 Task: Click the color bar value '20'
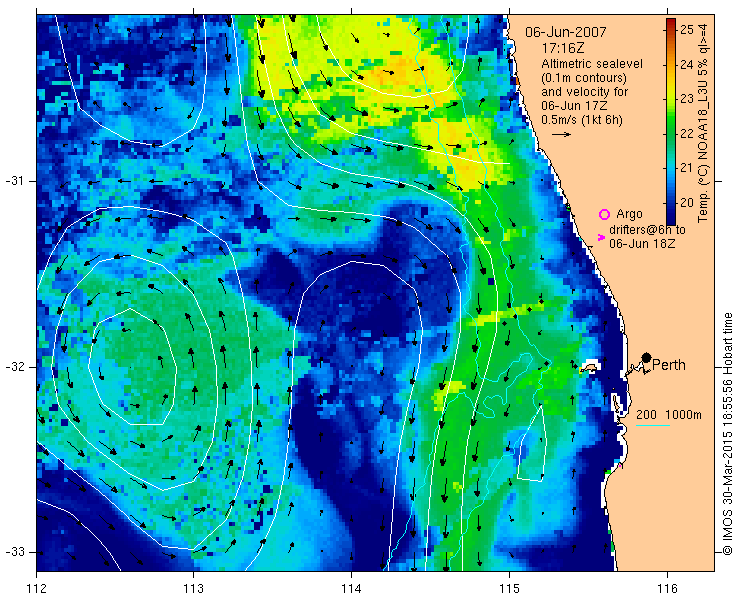tap(687, 203)
